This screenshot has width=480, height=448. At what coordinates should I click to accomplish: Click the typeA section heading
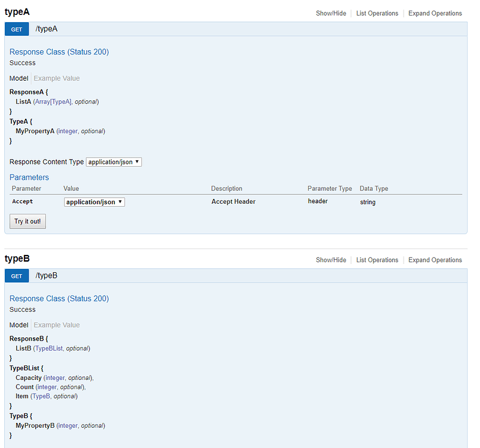[x=16, y=11]
